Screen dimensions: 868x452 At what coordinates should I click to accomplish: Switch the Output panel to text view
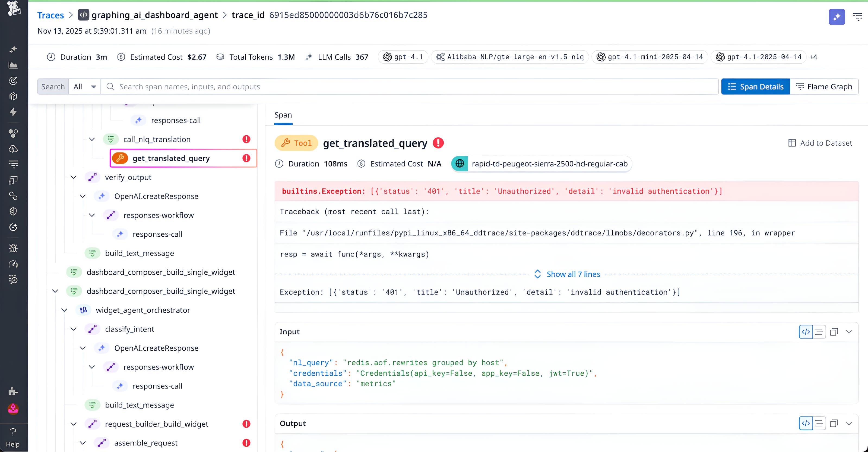click(819, 423)
